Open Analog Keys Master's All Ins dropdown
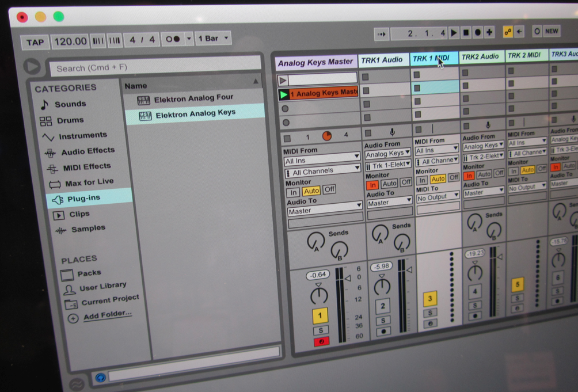 pos(322,161)
